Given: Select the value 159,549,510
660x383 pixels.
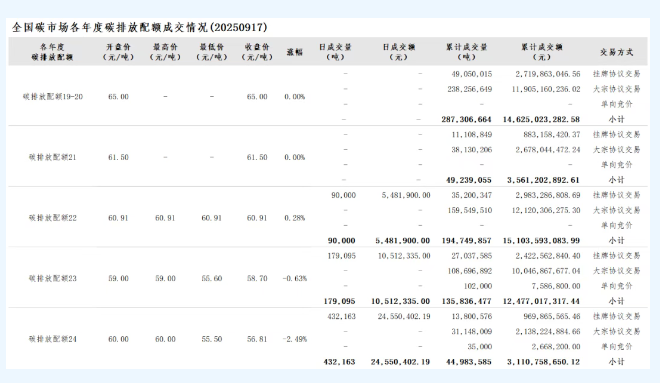Looking at the screenshot, I should (x=469, y=210).
